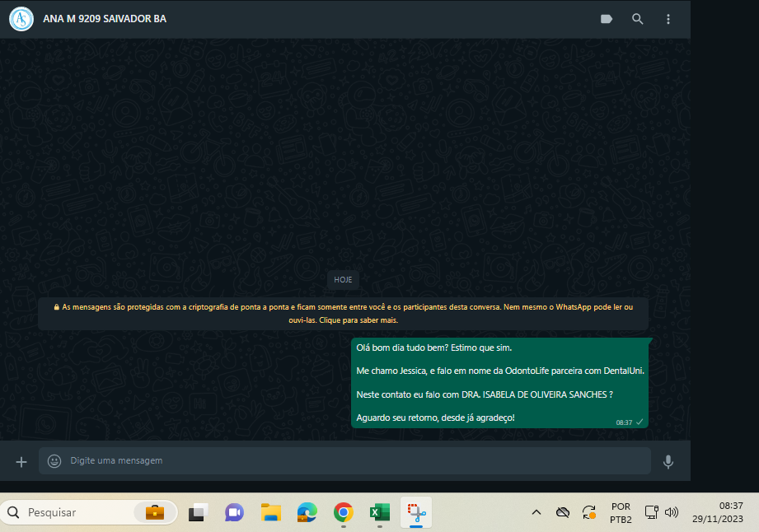Open the display network tray icon
Screen dimensions: 759x532
coord(652,512)
